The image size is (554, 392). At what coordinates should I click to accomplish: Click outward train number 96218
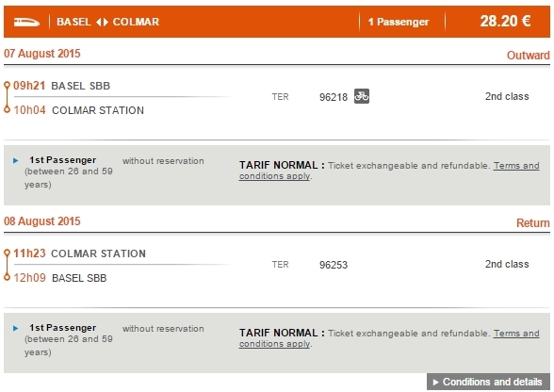[334, 97]
